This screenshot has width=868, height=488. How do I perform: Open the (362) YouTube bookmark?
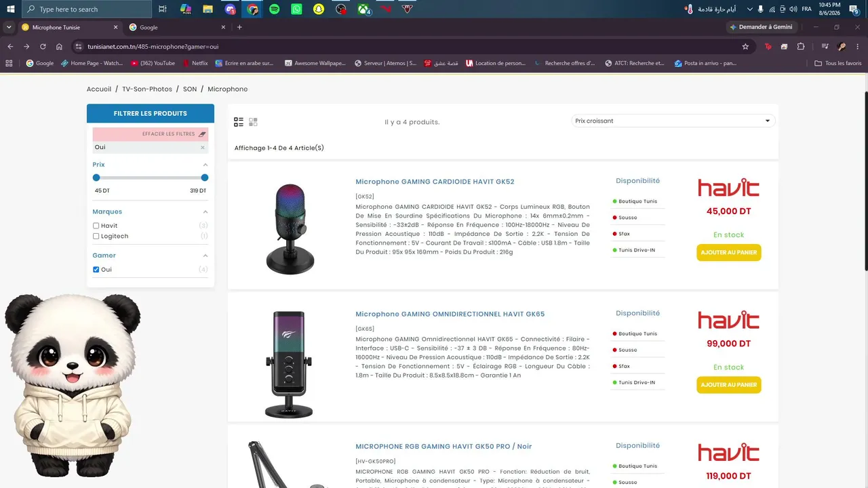point(153,63)
